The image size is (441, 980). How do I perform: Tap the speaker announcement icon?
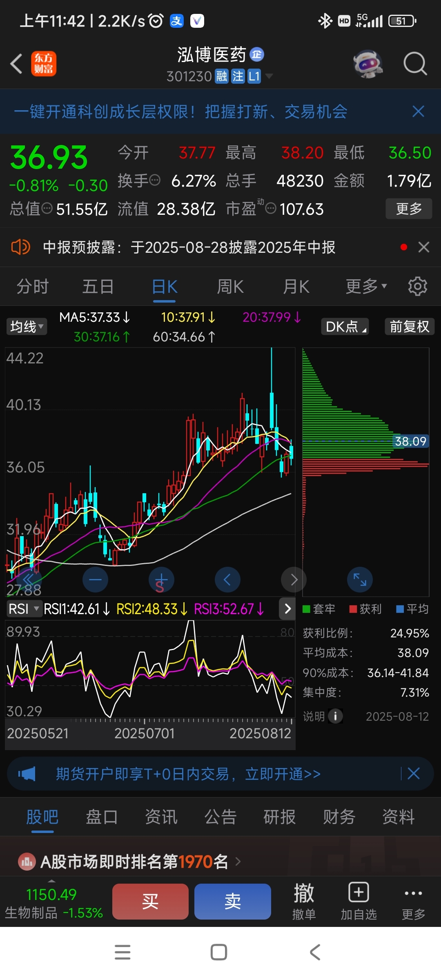tap(20, 247)
